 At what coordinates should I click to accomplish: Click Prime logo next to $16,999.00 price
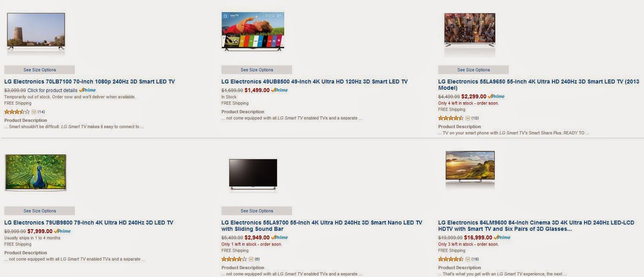point(502,237)
